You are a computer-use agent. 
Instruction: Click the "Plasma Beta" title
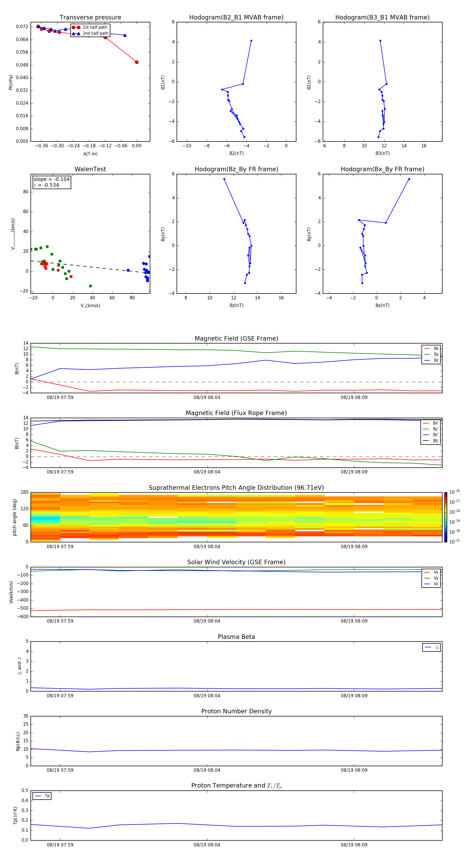click(236, 637)
